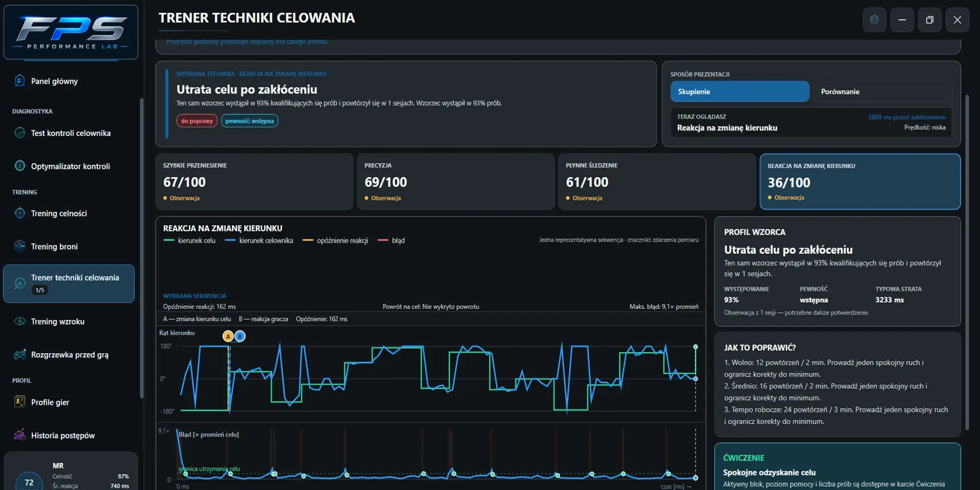Click the Trening broni icon

[19, 246]
